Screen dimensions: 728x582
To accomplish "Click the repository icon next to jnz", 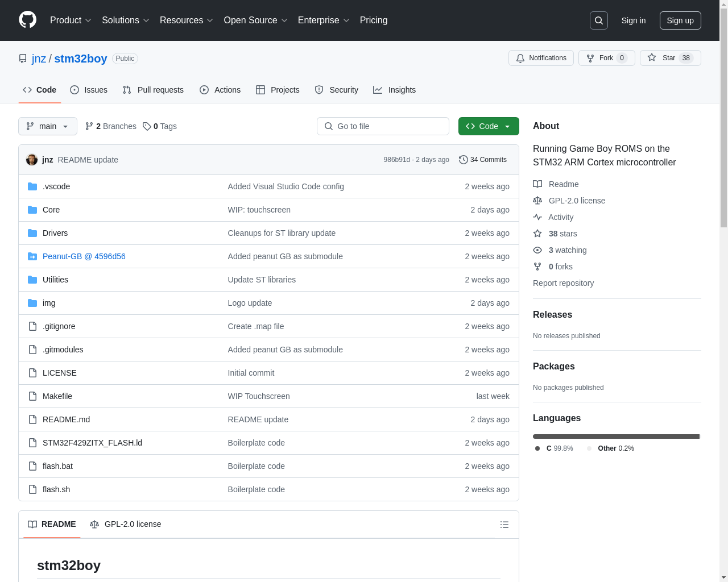I will click(x=23, y=59).
